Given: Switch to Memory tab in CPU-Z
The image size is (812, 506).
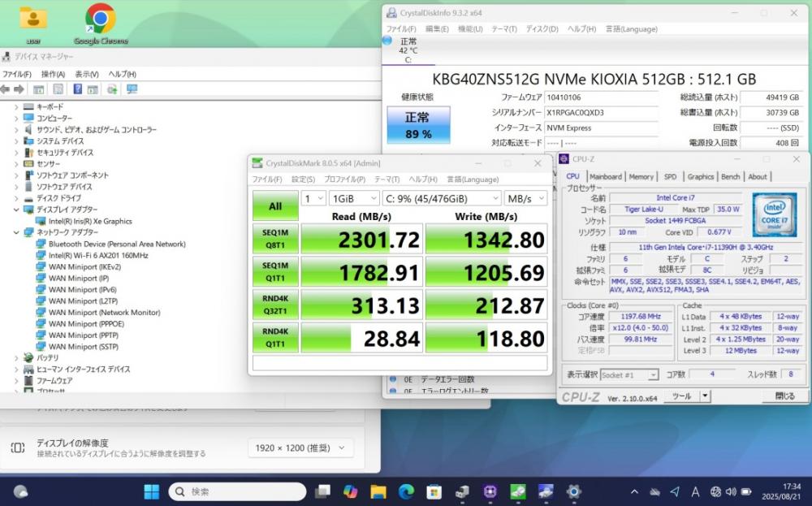Looking at the screenshot, I should tap(641, 176).
